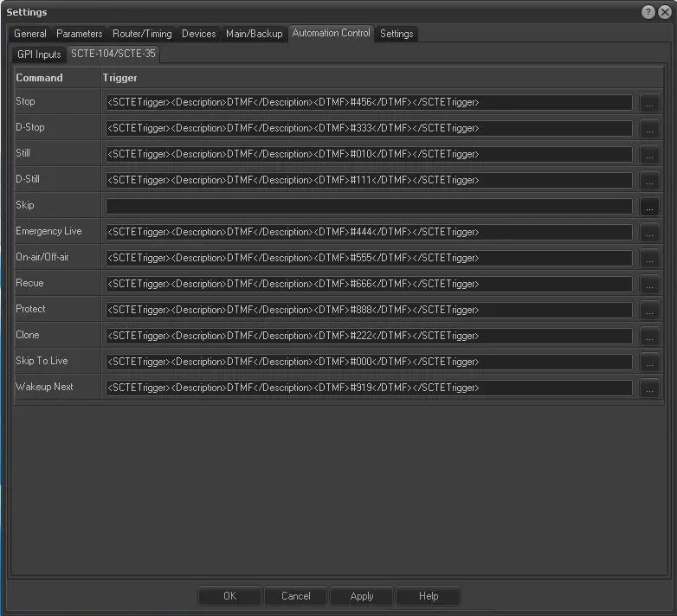This screenshot has height=616, width=677.
Task: Click the Trigger column header
Action: [120, 78]
